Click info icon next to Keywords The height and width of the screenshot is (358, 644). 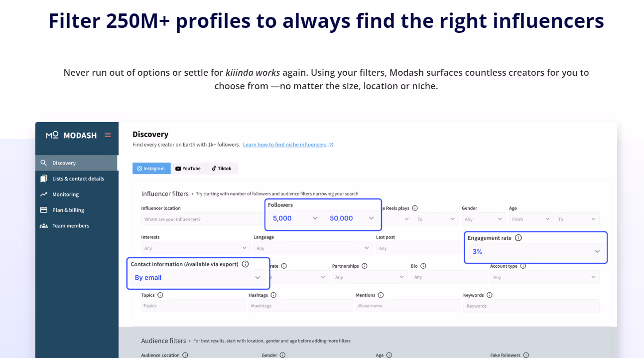(x=490, y=295)
